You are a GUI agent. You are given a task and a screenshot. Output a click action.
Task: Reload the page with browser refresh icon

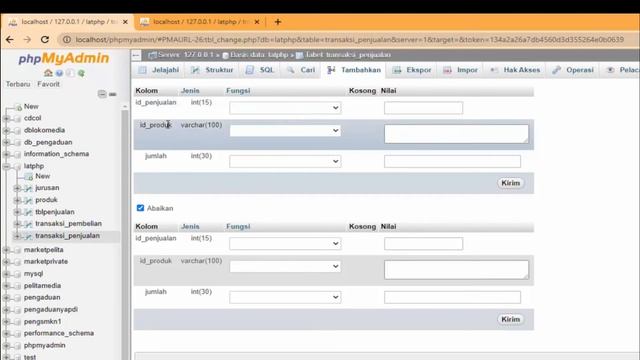pos(45,40)
